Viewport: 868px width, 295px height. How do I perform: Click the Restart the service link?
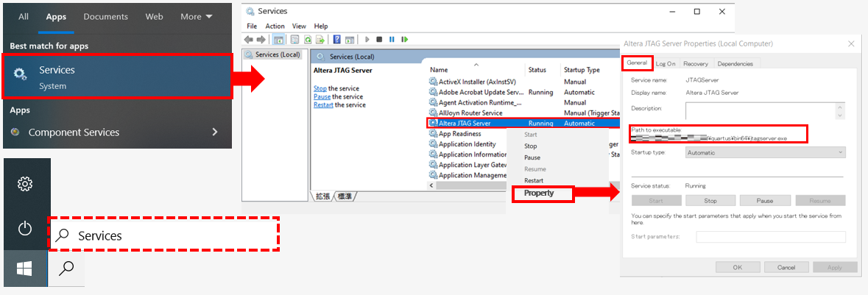pos(323,104)
